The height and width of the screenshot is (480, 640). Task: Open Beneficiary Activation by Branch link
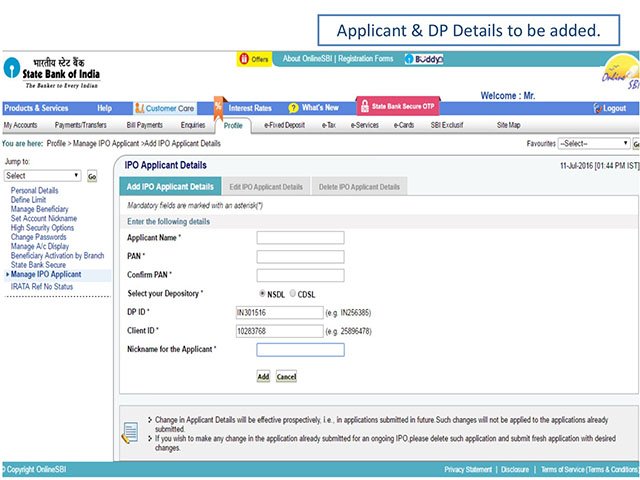click(x=58, y=256)
